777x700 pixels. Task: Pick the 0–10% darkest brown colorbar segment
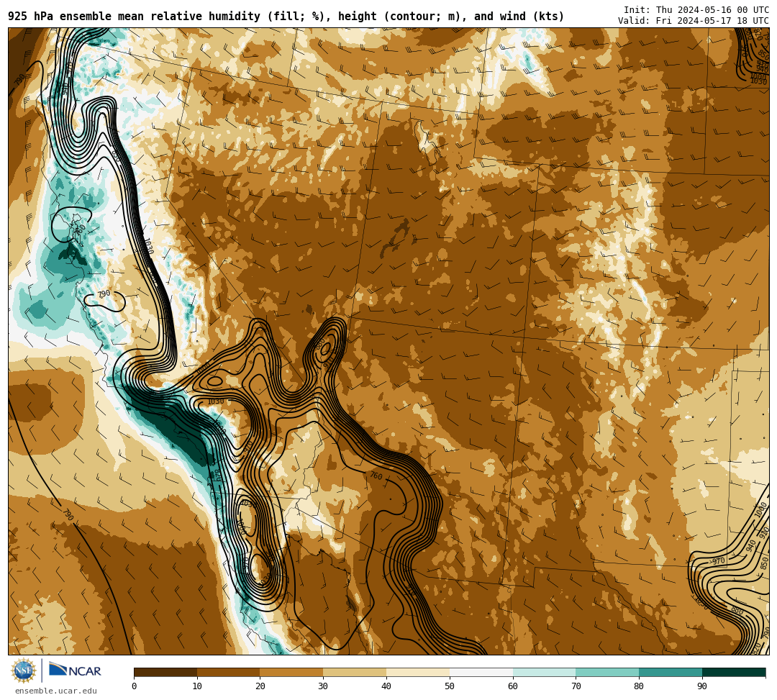point(165,672)
